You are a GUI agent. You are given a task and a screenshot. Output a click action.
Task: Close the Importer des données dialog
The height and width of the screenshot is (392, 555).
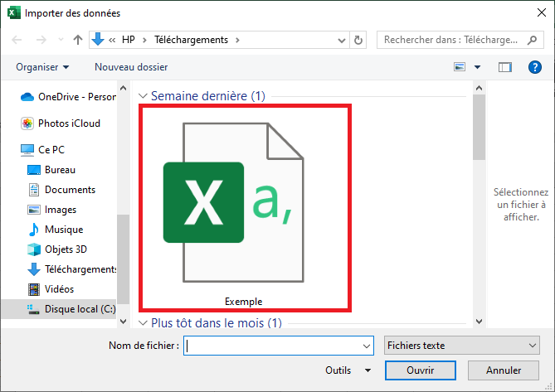pyautogui.click(x=542, y=12)
